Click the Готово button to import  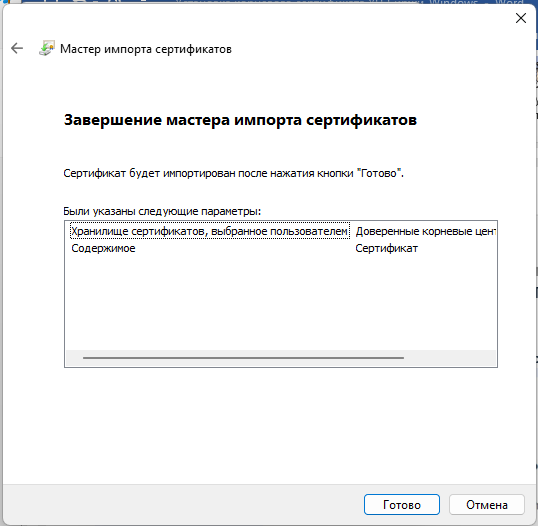click(401, 504)
